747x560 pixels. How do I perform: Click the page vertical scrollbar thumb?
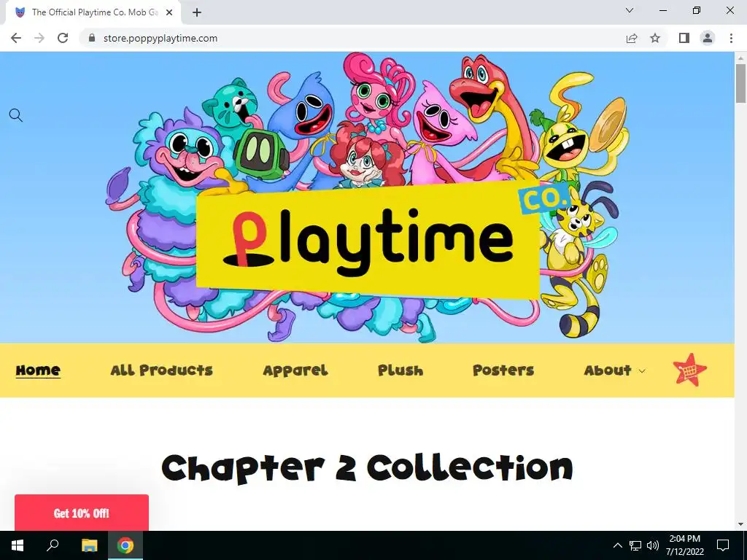coord(740,83)
